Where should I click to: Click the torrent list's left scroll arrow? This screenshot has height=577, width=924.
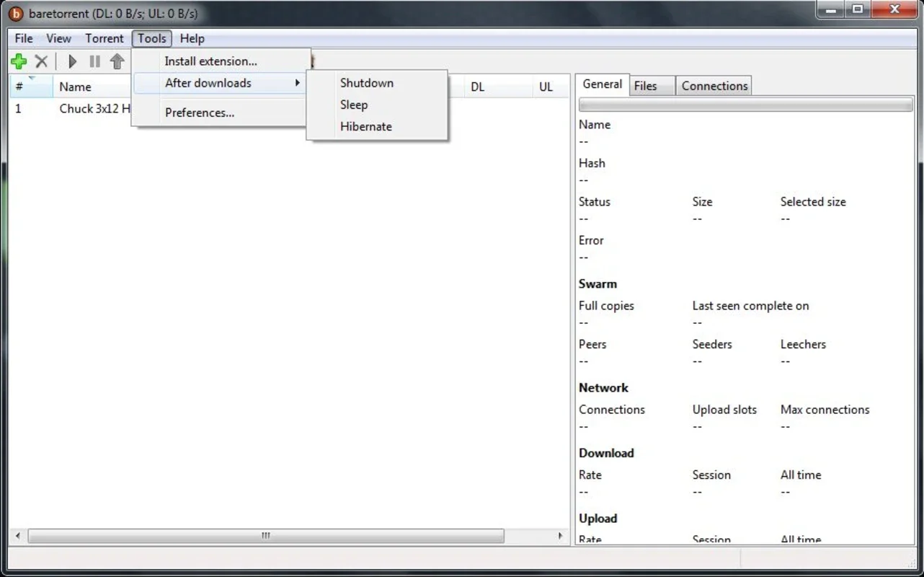tap(18, 536)
